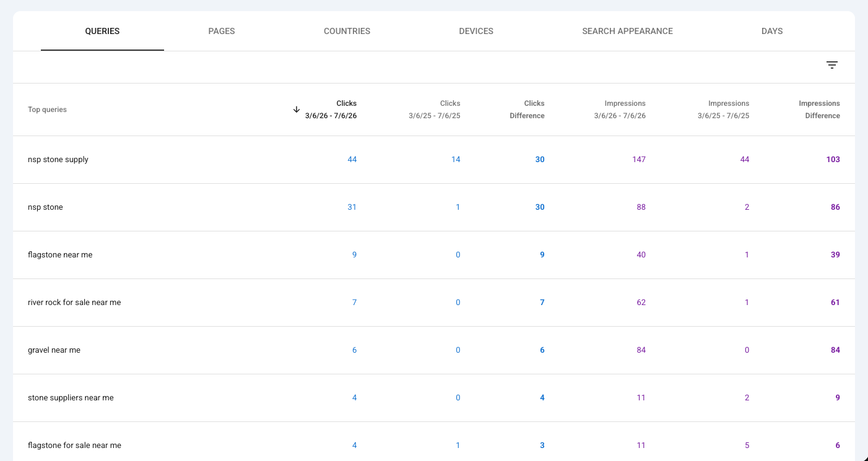The width and height of the screenshot is (868, 461).
Task: Click impressions difference 61 for river rock row
Action: click(x=836, y=303)
